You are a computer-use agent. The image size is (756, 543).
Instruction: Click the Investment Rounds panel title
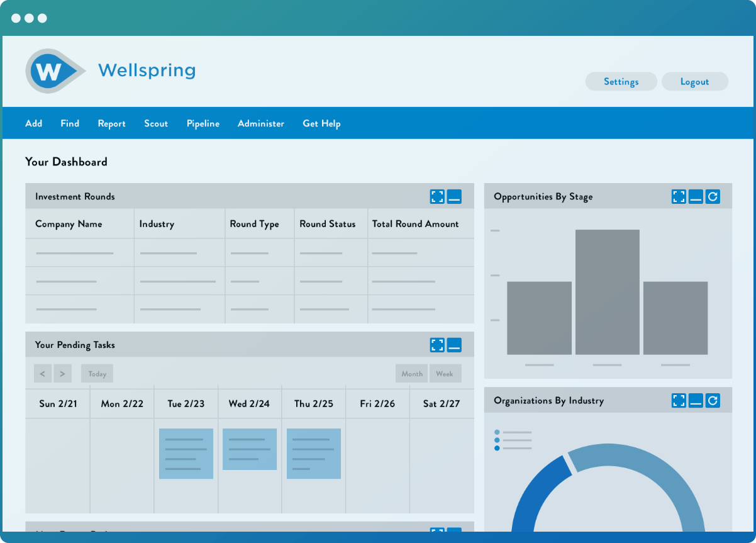[x=75, y=196]
